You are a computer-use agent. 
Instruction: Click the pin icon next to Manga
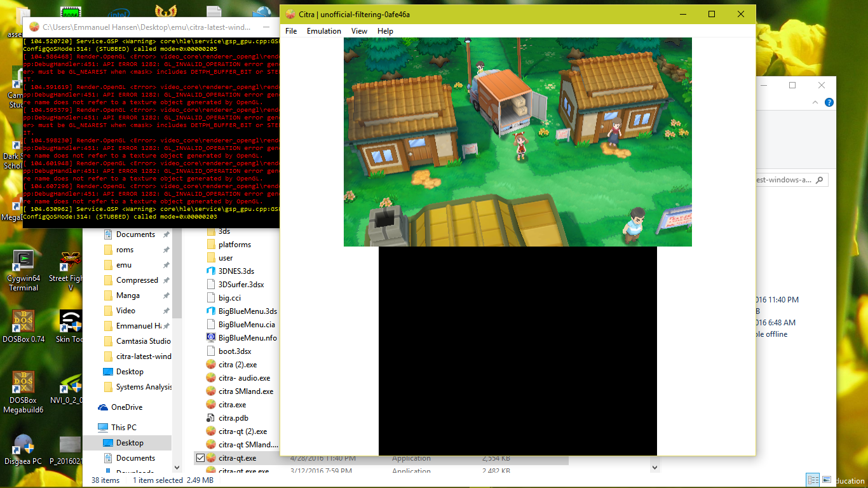[166, 295]
